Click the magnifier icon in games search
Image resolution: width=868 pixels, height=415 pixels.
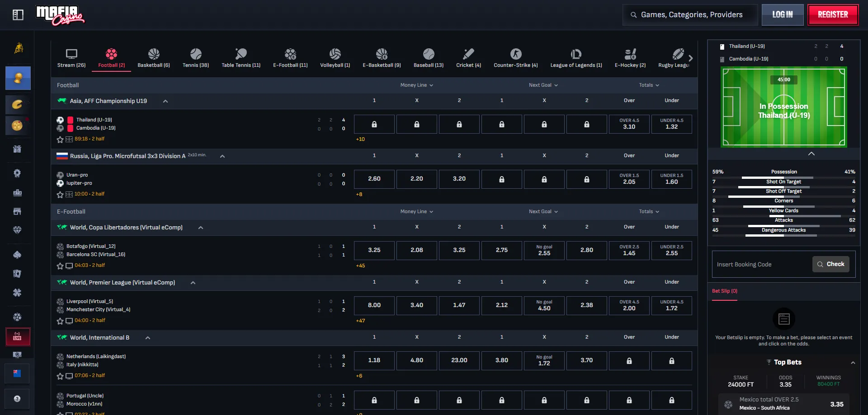coord(633,15)
